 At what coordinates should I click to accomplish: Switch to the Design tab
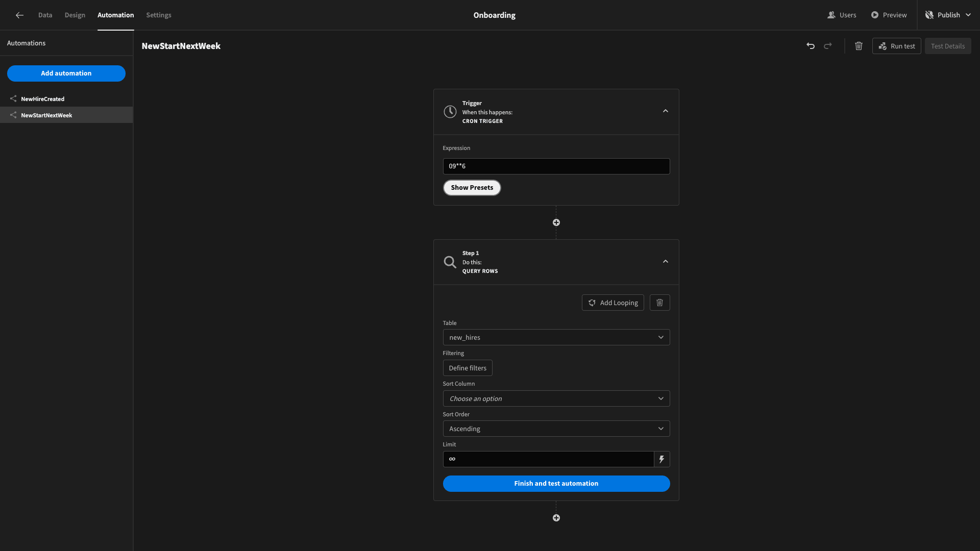(75, 15)
